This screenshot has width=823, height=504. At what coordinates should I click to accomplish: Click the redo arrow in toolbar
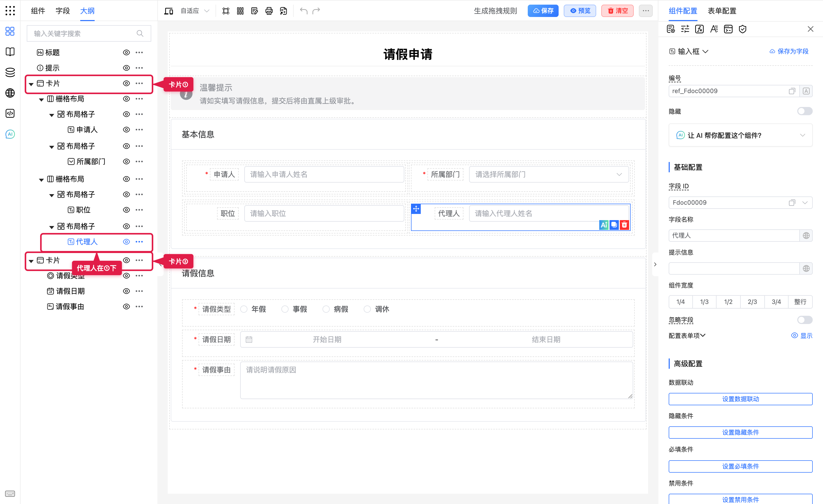[316, 11]
